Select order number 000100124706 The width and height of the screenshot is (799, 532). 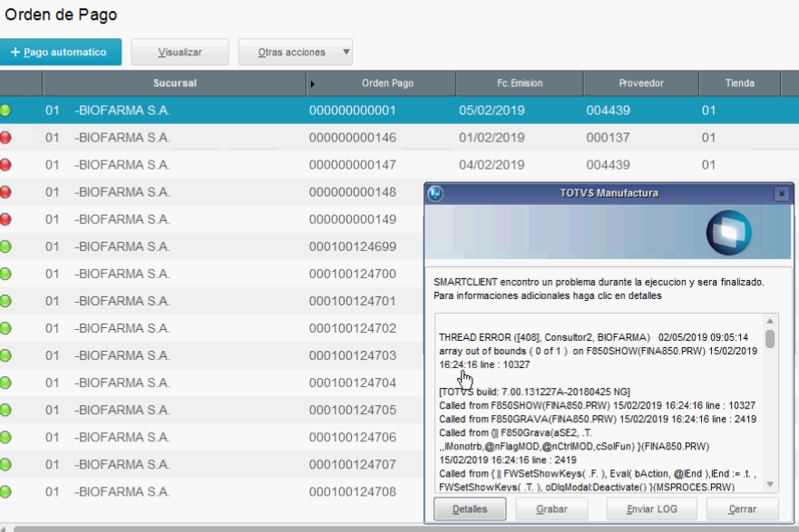pos(352,438)
